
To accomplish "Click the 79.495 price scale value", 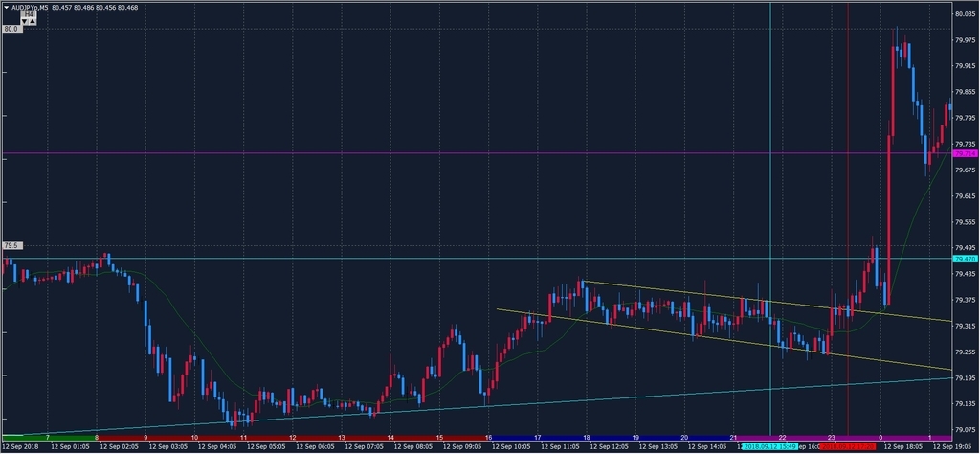I will click(x=967, y=248).
